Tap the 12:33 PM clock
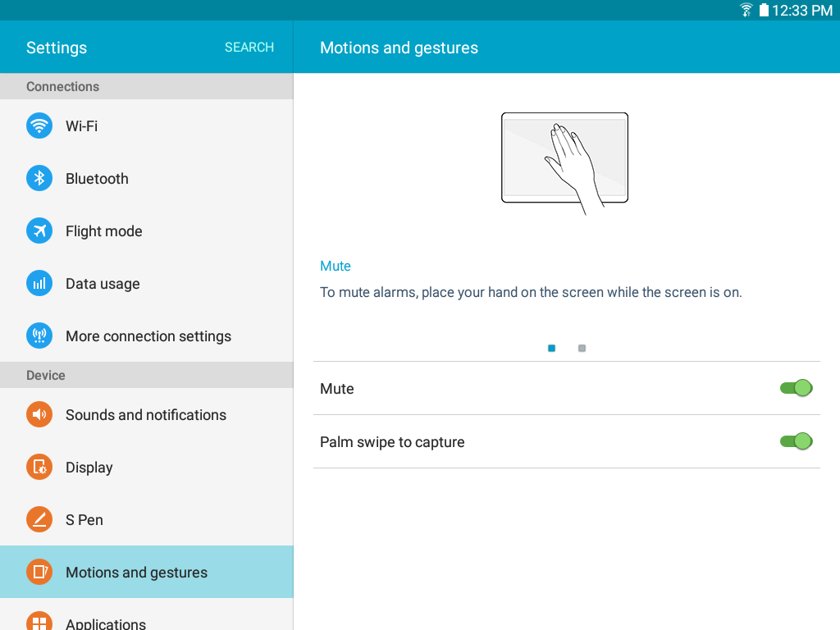 802,10
